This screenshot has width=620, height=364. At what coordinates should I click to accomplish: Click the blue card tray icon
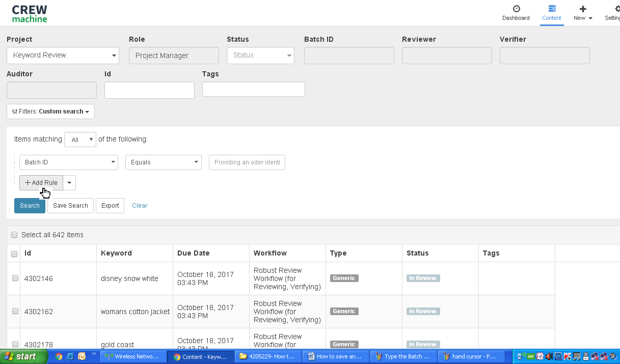pos(558,356)
